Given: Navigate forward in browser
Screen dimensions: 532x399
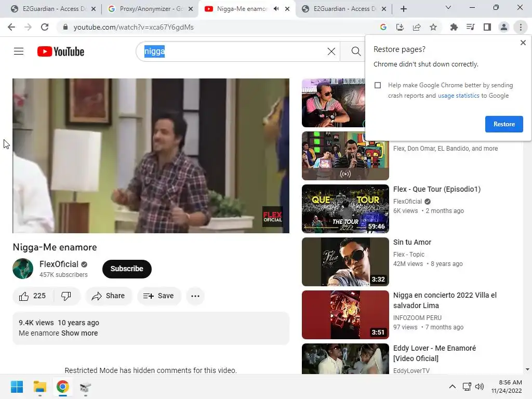Looking at the screenshot, I should coord(28,27).
